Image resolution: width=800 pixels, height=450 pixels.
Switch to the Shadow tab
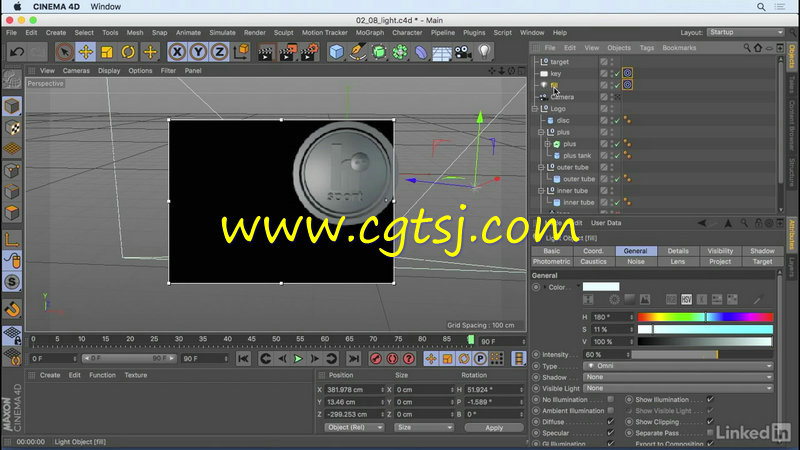point(762,251)
